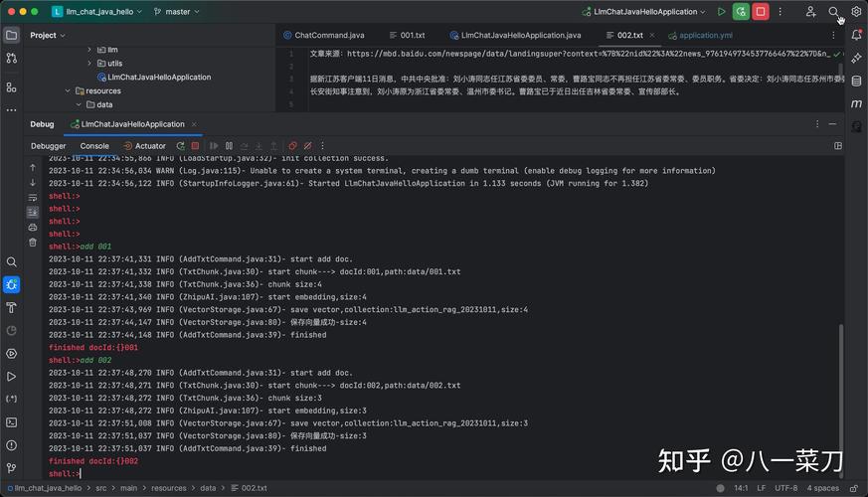Click the Resume Program debug icon
Viewport: 868px width, 497px height.
[x=214, y=146]
